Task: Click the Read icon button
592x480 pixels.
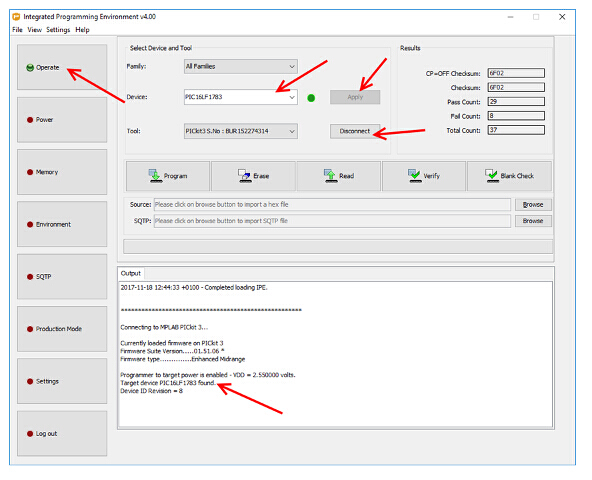Action: tap(339, 176)
